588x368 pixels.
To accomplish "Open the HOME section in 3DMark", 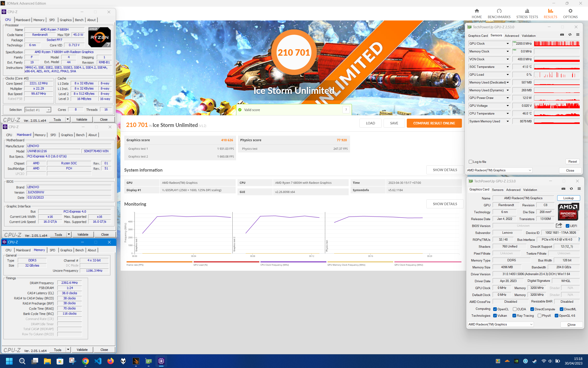I will (x=476, y=14).
